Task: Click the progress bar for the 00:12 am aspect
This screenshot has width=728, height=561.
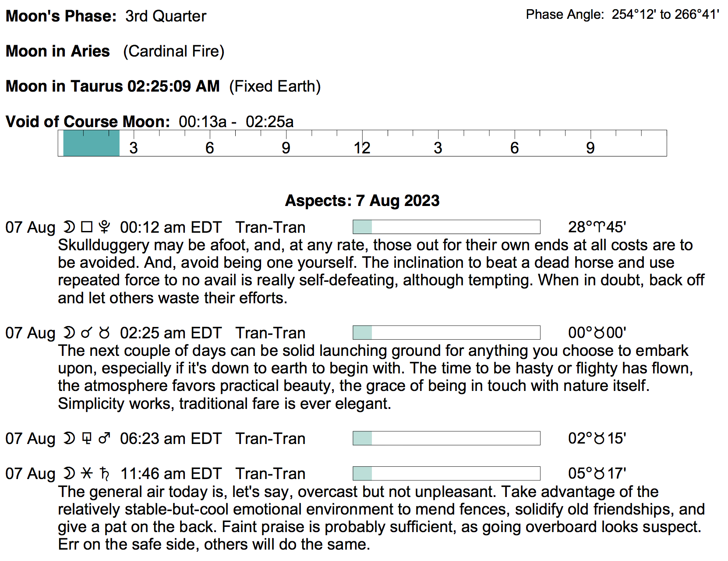Action: pos(446,227)
